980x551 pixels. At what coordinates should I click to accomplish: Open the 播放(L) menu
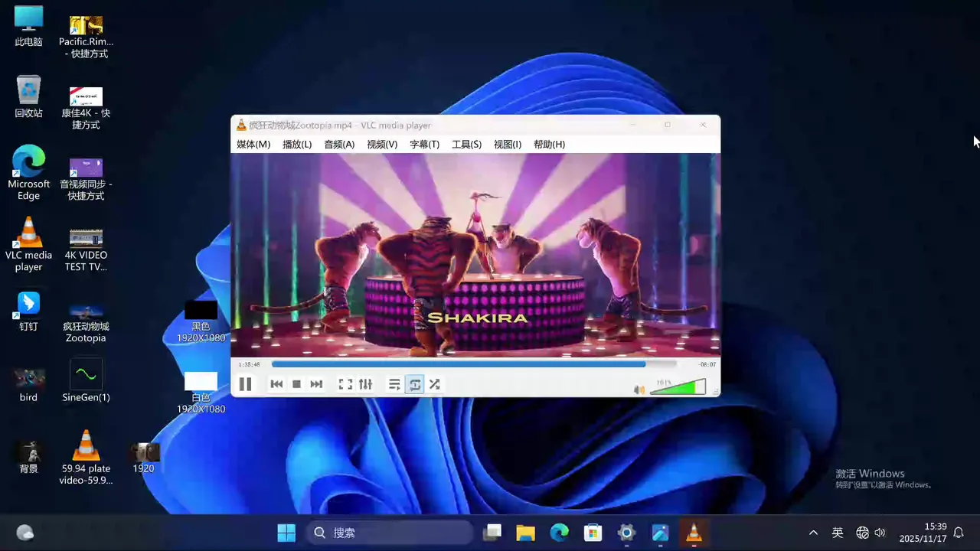(x=297, y=145)
